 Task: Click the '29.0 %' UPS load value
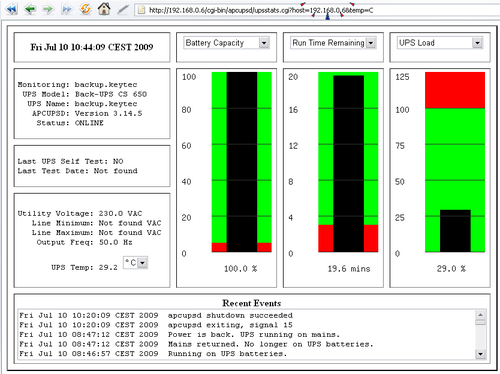[x=451, y=269]
